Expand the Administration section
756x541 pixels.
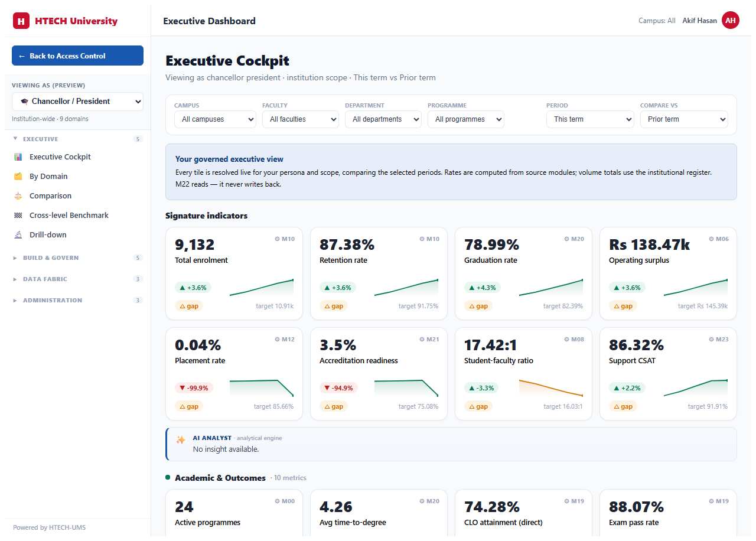pos(77,301)
